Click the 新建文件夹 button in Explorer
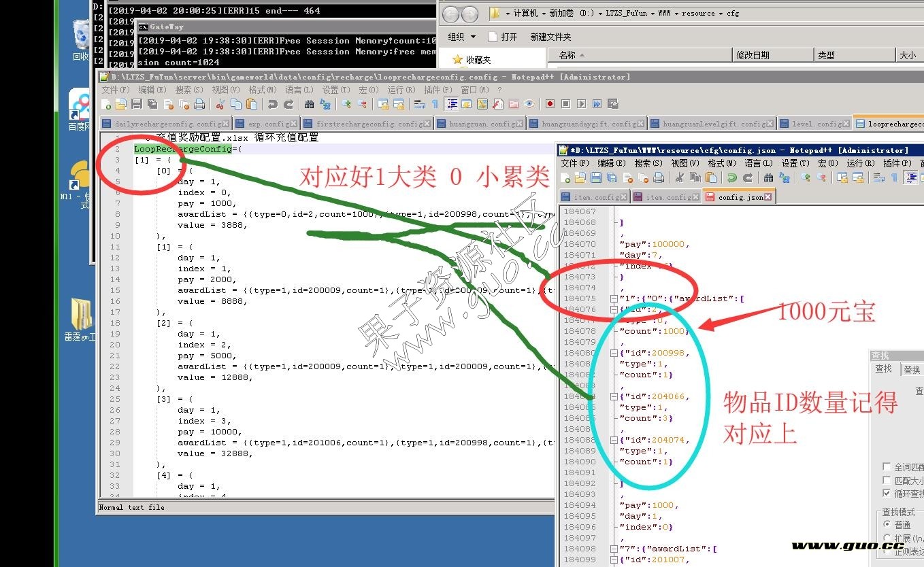924x567 pixels. tap(550, 37)
